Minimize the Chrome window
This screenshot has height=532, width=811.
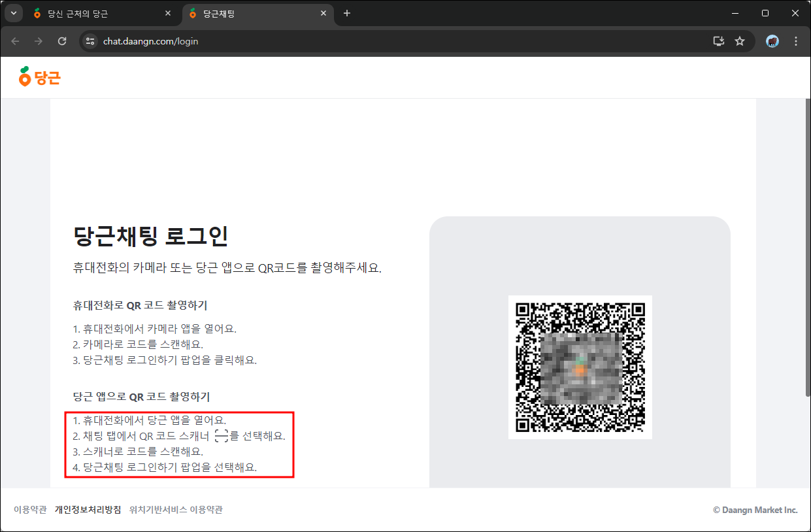[735, 13]
